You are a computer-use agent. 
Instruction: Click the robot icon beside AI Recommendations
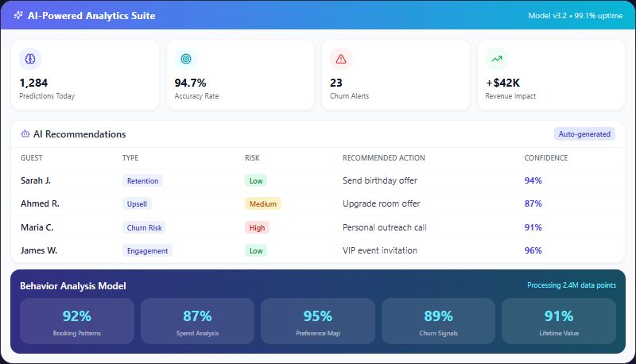25,134
